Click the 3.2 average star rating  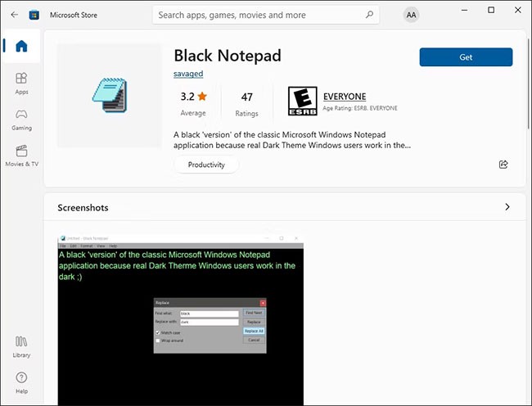click(193, 102)
